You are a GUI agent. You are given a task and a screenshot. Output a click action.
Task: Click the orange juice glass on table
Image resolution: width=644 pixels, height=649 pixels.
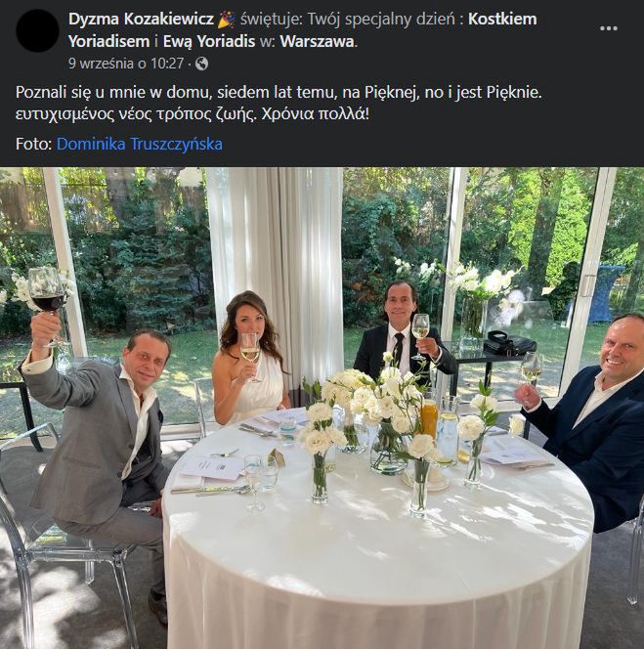point(429,417)
